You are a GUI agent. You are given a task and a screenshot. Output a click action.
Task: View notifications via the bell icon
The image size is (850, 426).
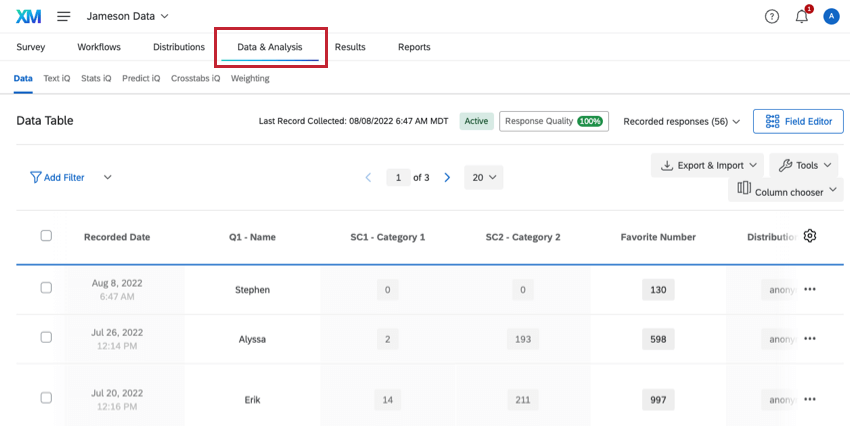[x=801, y=16]
